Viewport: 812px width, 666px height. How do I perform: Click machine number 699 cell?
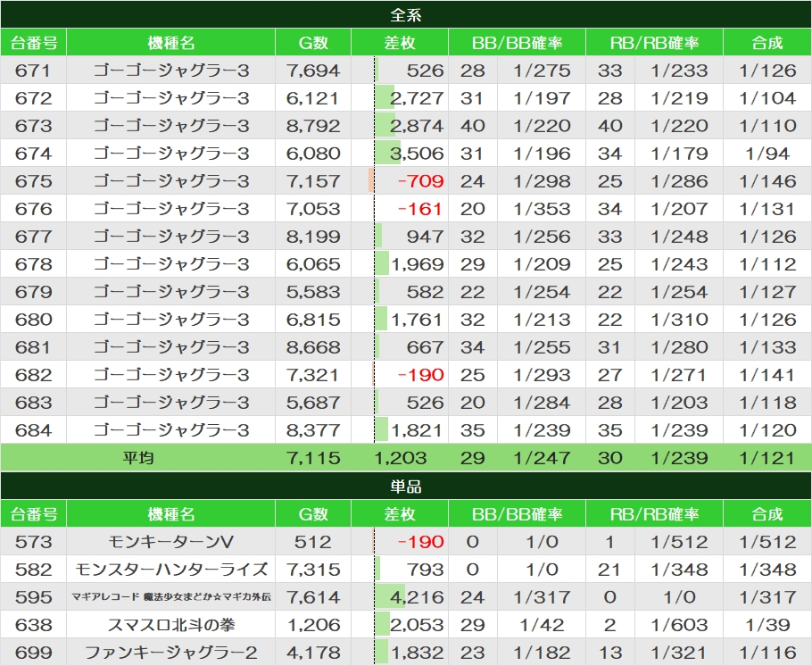tap(33, 653)
